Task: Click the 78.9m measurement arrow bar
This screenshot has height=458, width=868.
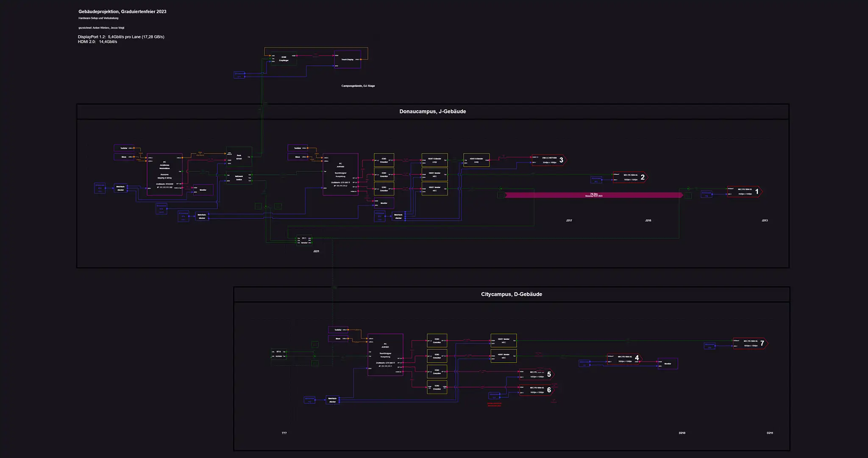Action: point(593,195)
